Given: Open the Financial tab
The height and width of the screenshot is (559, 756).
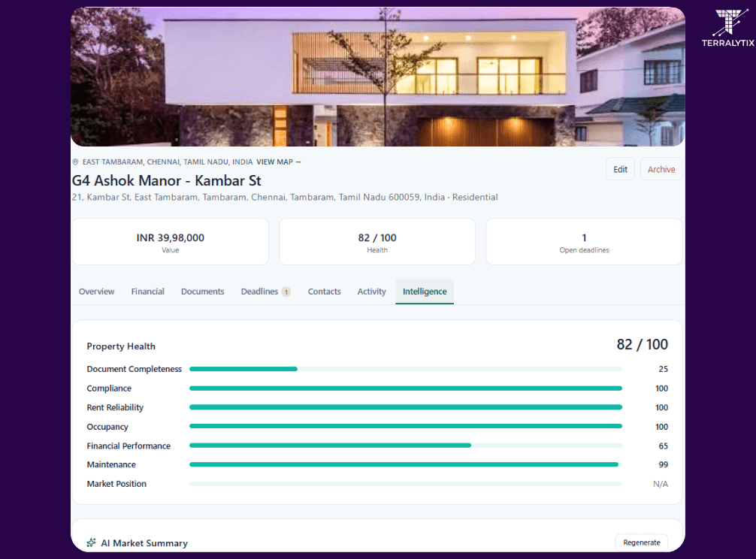Looking at the screenshot, I should 147,292.
